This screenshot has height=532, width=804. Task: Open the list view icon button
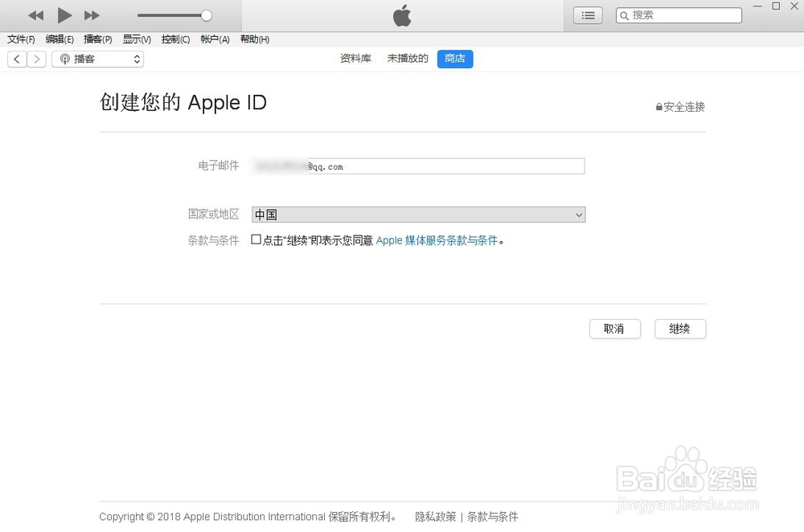click(x=588, y=15)
